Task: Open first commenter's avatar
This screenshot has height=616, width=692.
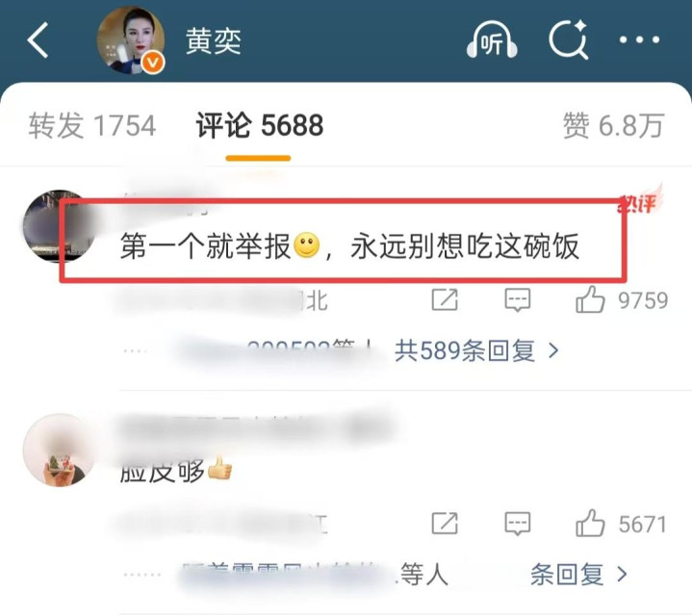Action: tap(59, 226)
